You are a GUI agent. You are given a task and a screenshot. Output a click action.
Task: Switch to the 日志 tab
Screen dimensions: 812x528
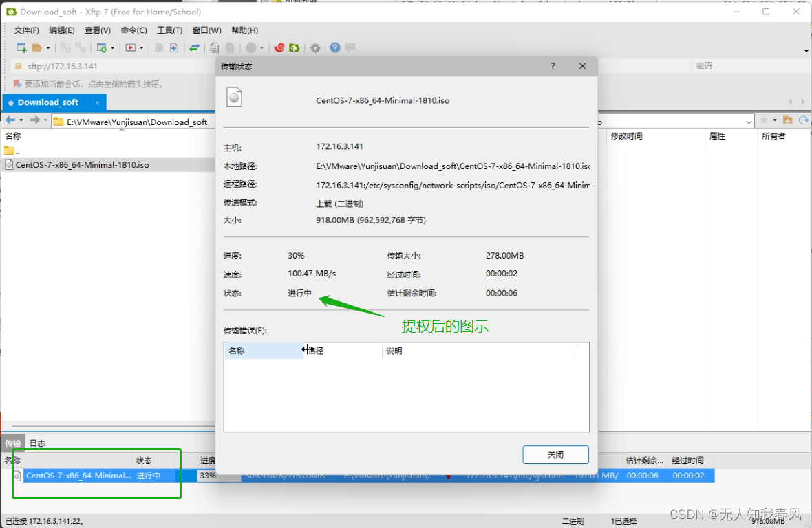click(x=36, y=443)
